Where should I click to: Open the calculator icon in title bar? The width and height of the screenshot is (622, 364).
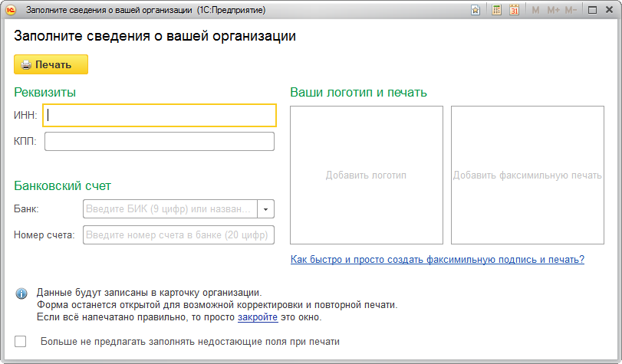[496, 10]
